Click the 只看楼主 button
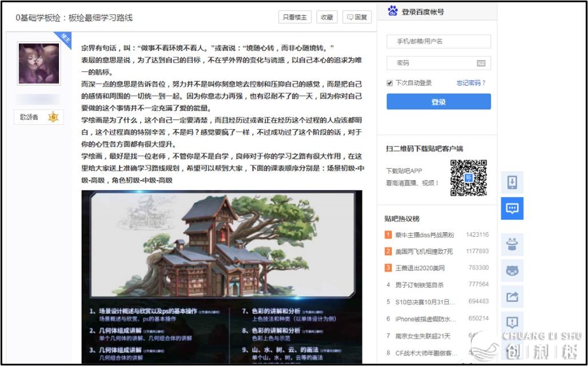The image size is (588, 366). 295,17
